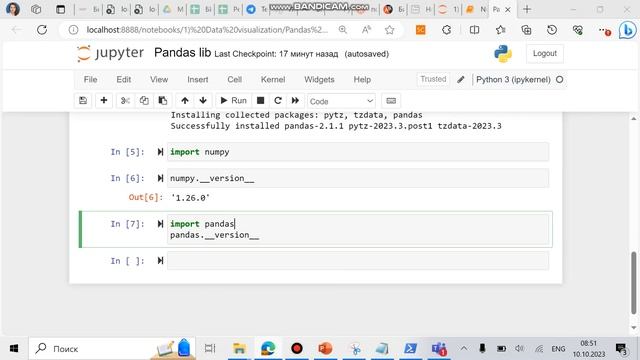640x360 pixels.
Task: Click the pencil edit mode indicator
Action: pyautogui.click(x=461, y=80)
